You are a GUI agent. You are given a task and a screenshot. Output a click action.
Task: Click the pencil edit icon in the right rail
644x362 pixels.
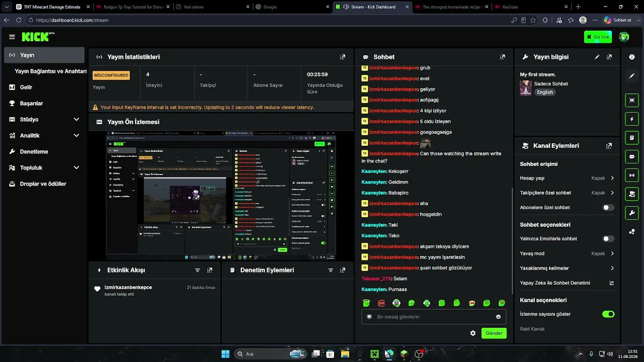632,76
